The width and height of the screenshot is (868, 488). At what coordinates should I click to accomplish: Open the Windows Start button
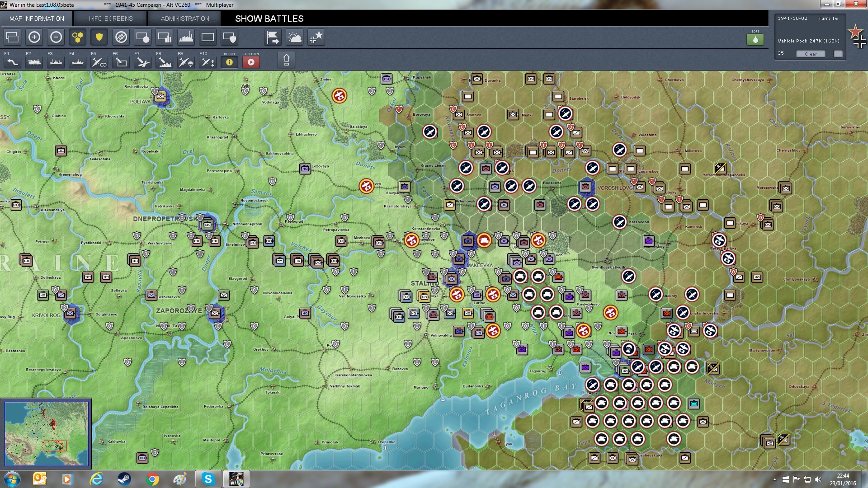tap(12, 479)
